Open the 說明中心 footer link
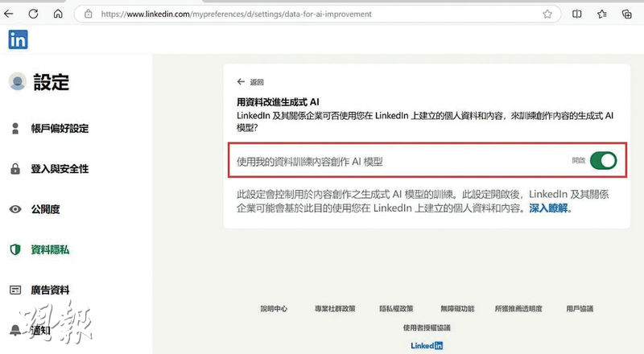 click(274, 308)
